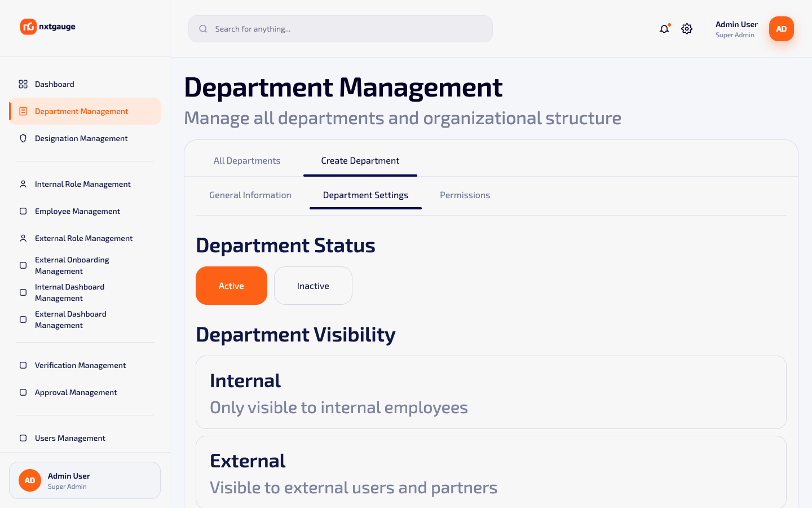Set department status to Inactive
Image resolution: width=812 pixels, height=508 pixels.
pos(313,286)
